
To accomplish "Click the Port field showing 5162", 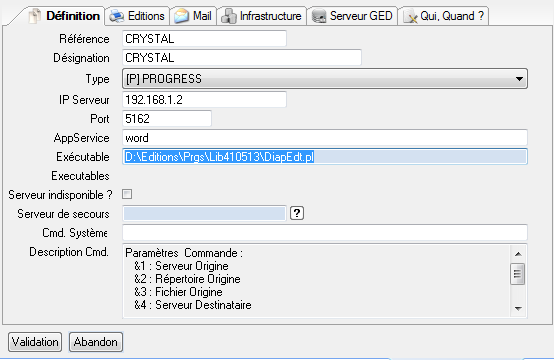I will (x=167, y=119).
